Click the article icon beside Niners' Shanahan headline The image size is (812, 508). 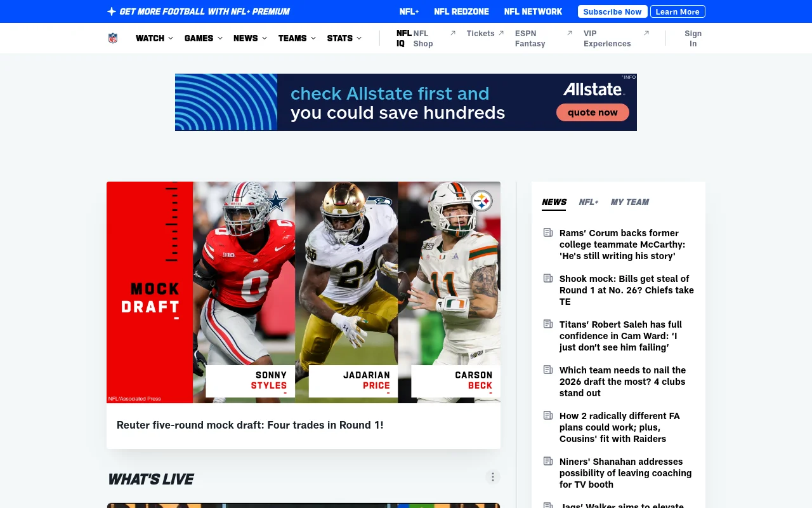pyautogui.click(x=547, y=461)
